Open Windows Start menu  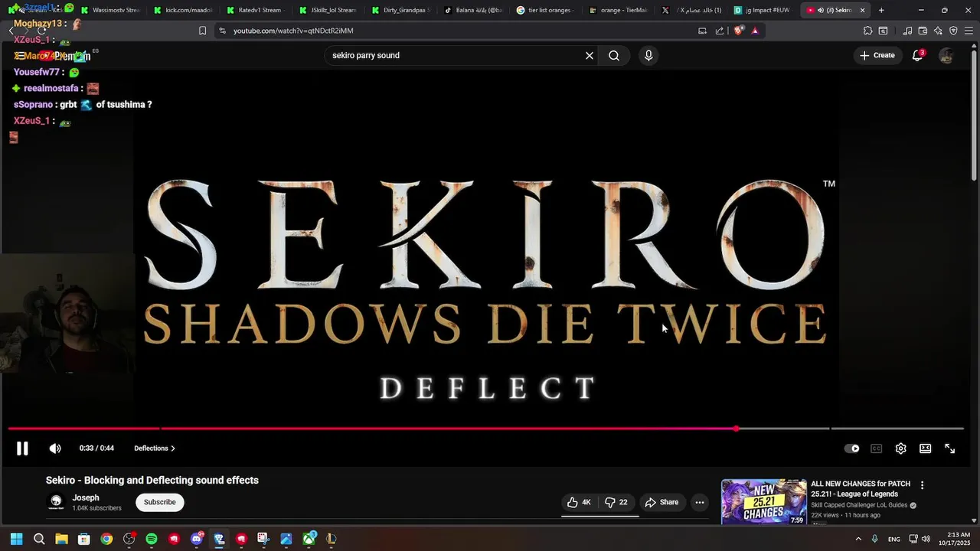click(x=16, y=539)
